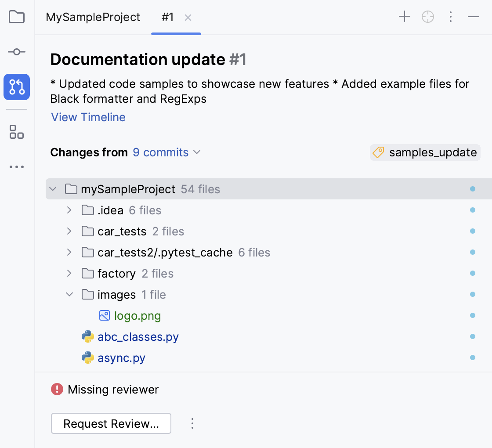
Task: Open More Tool Windows ellipsis icon
Action: (16, 166)
